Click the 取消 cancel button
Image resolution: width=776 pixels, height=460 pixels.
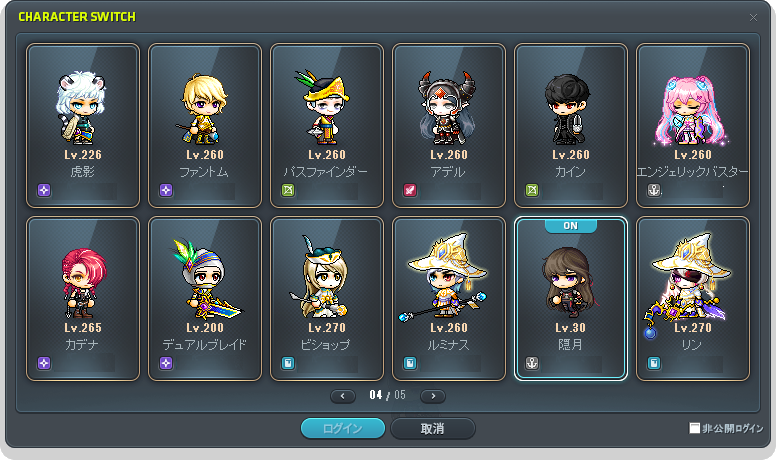tap(433, 428)
